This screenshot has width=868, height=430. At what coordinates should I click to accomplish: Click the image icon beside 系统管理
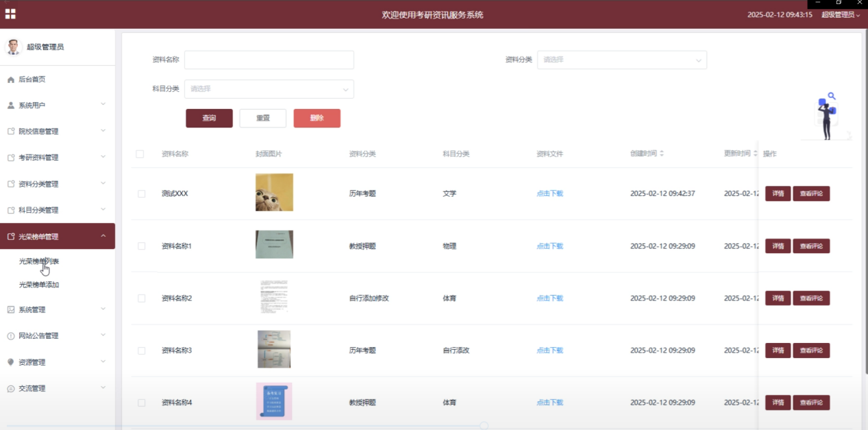pos(11,309)
